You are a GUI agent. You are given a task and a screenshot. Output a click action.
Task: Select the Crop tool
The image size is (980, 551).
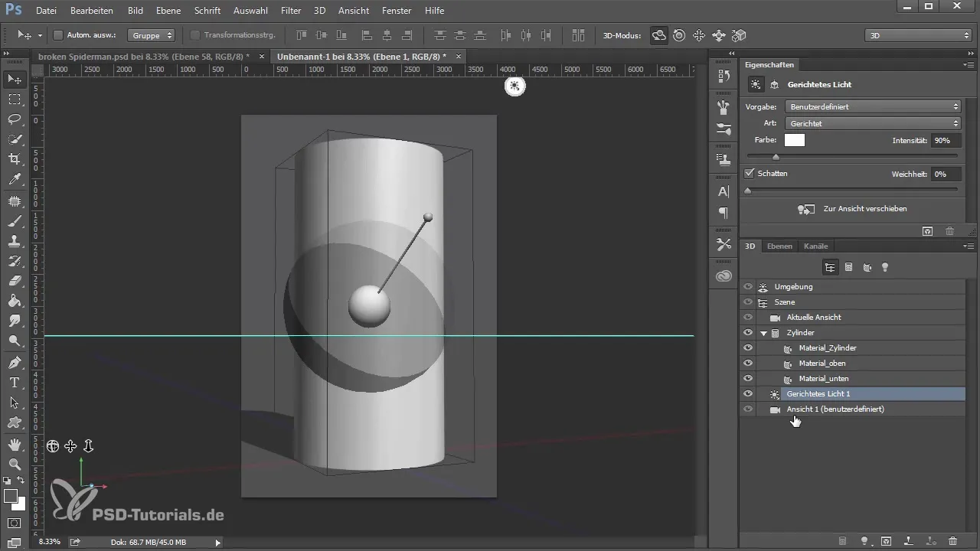click(15, 159)
